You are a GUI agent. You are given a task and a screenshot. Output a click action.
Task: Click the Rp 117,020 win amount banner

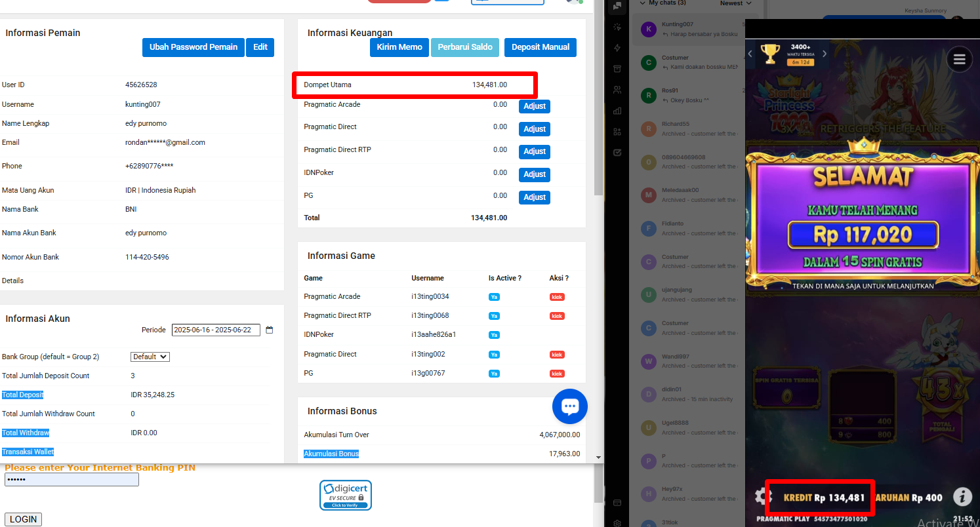pyautogui.click(x=863, y=234)
